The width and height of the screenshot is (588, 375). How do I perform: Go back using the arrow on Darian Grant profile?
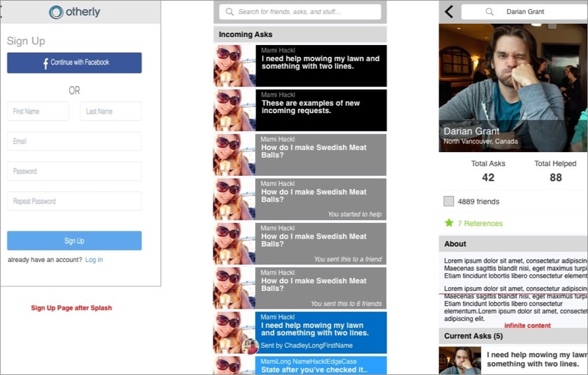pyautogui.click(x=449, y=12)
